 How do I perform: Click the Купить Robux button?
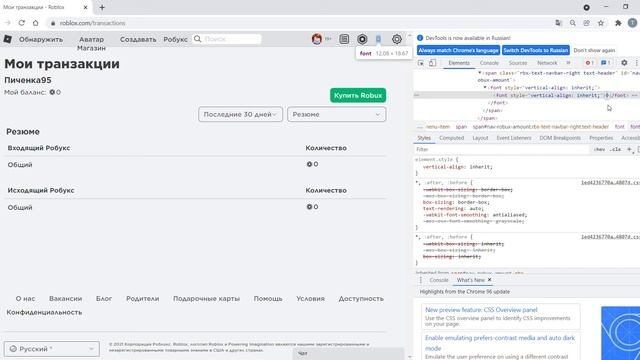coord(358,95)
